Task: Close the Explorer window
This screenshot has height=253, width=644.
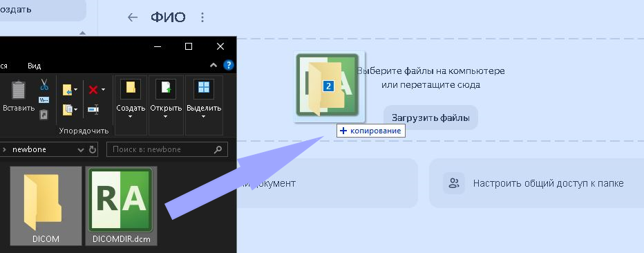Action: (x=220, y=46)
